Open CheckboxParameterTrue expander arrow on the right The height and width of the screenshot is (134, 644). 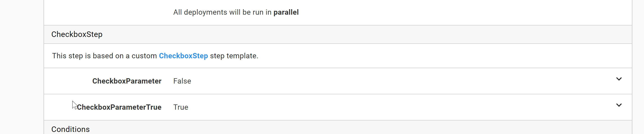619,105
